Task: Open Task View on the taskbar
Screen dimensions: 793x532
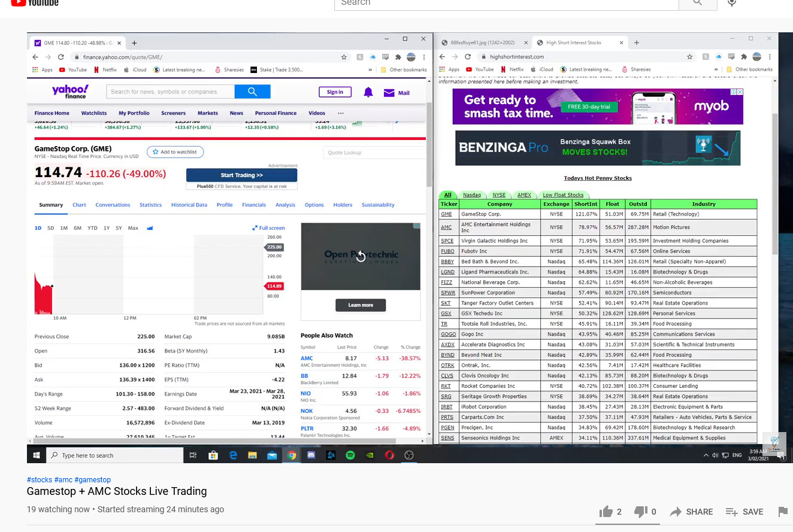Action: (193, 455)
